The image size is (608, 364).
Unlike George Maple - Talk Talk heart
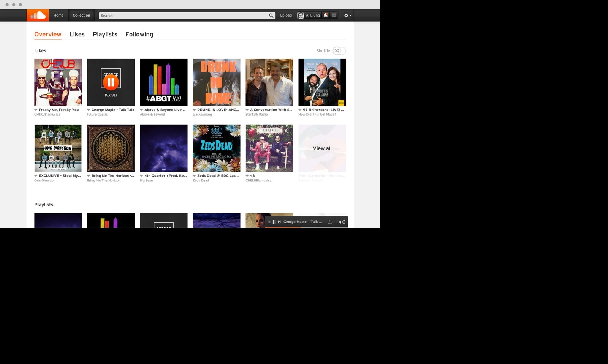89,110
